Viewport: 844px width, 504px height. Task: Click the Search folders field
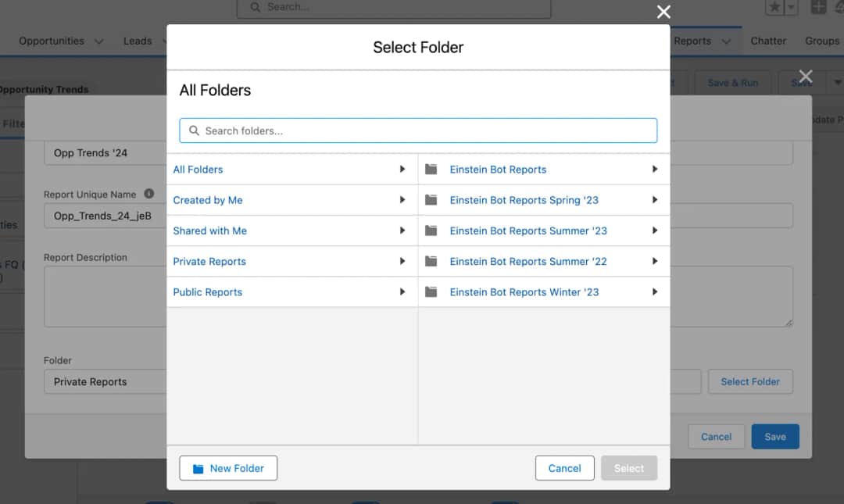coord(418,130)
